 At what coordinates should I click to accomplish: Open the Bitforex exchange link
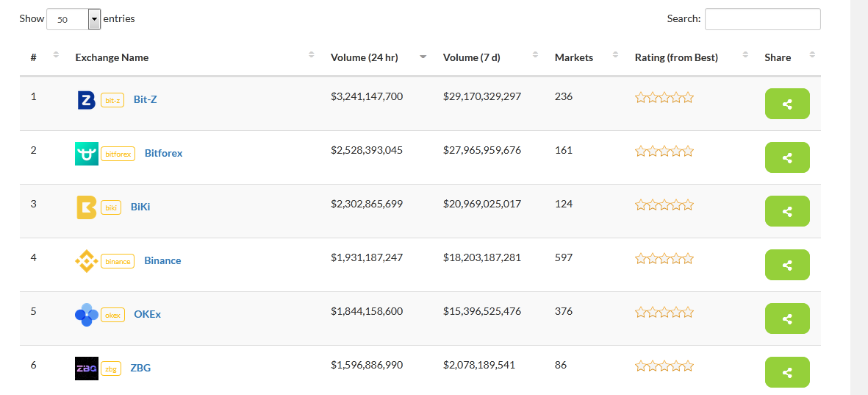163,154
